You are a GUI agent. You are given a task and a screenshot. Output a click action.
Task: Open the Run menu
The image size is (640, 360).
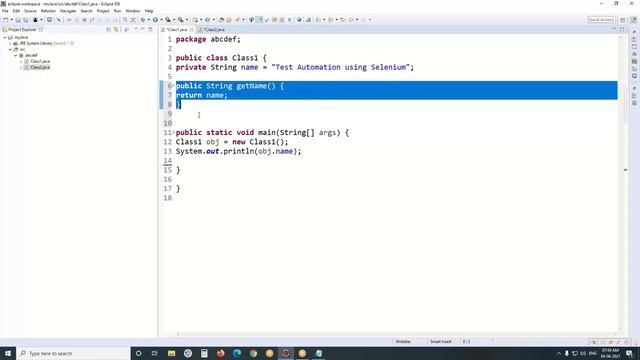tap(118, 11)
